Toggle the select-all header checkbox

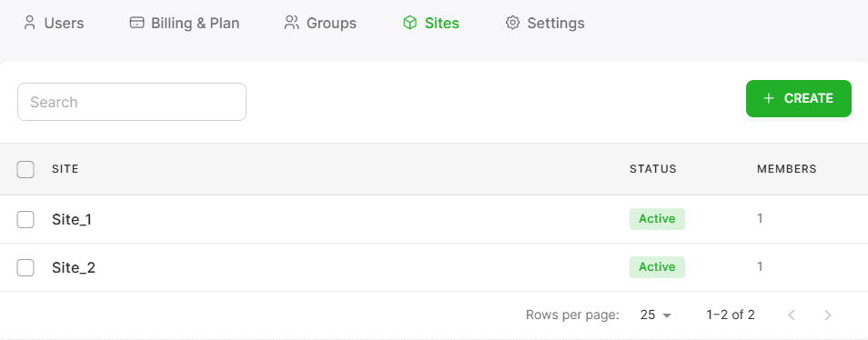coord(25,169)
